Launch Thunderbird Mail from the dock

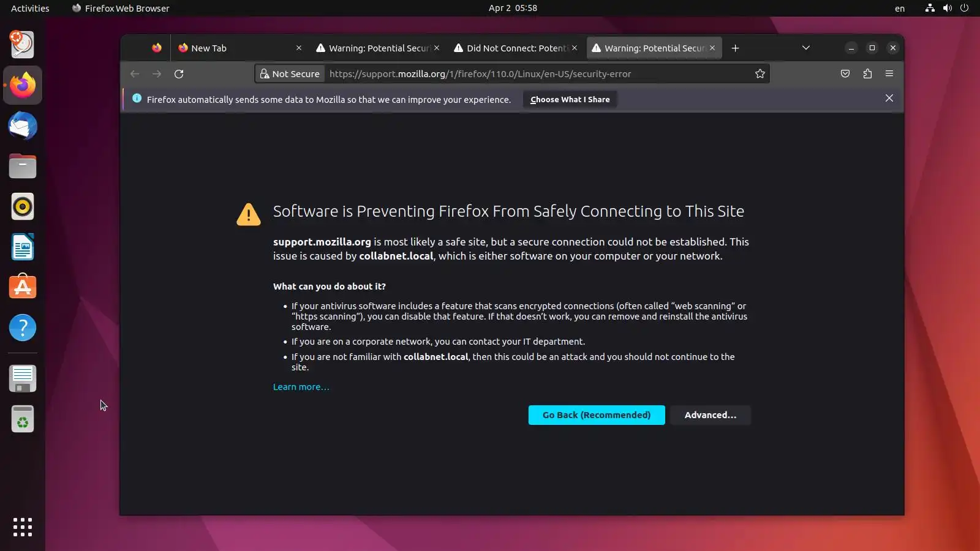pos(23,126)
